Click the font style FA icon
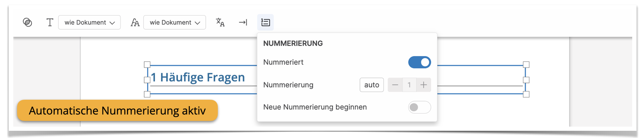Viewport: 644px width, 138px height. pos(135,23)
